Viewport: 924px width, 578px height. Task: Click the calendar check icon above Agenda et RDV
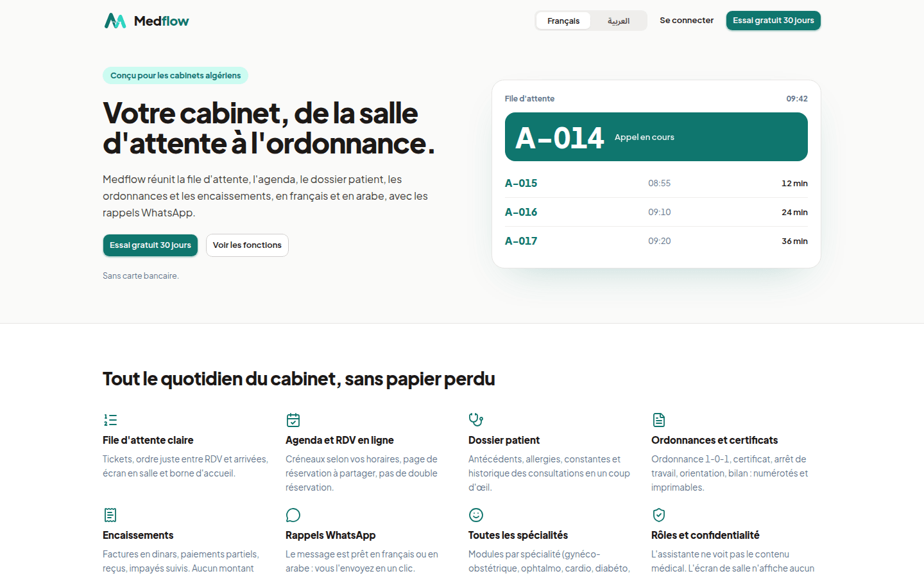293,420
